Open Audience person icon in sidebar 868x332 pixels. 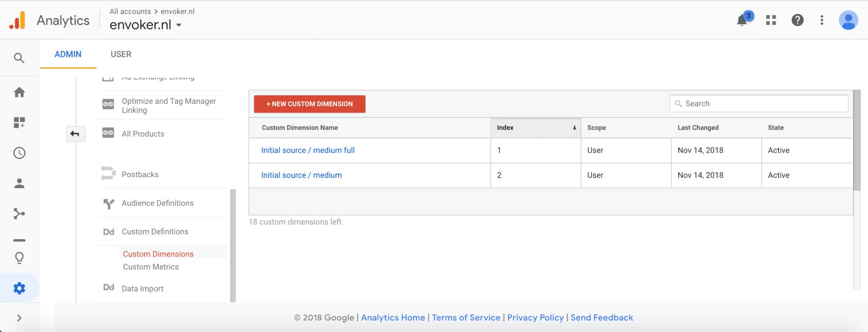19,183
